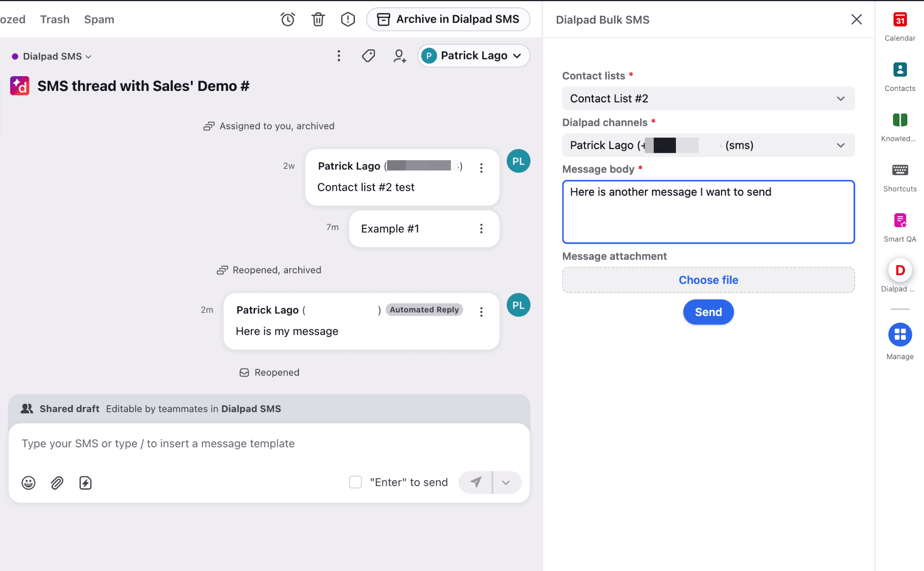This screenshot has width=924, height=571.
Task: Open the Dialpad channels dropdown
Action: pos(708,145)
